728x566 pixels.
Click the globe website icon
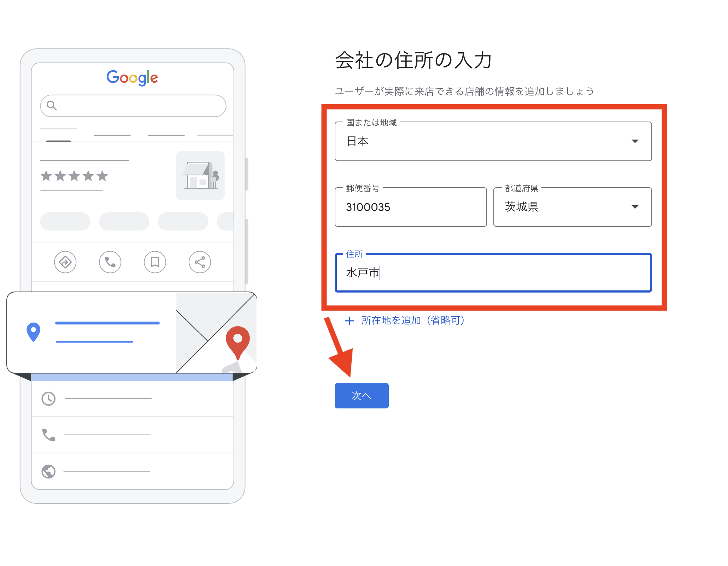48,471
